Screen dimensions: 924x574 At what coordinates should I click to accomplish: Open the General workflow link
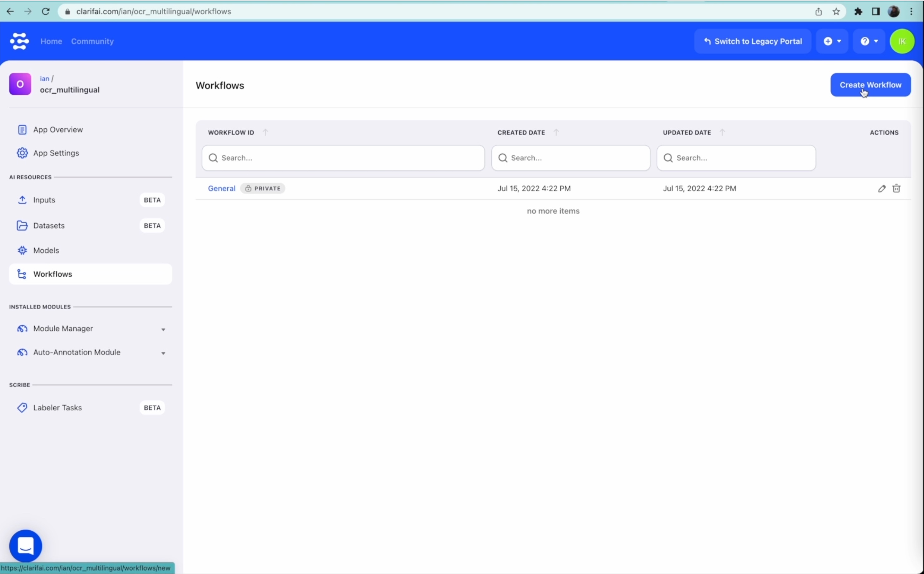pyautogui.click(x=222, y=188)
